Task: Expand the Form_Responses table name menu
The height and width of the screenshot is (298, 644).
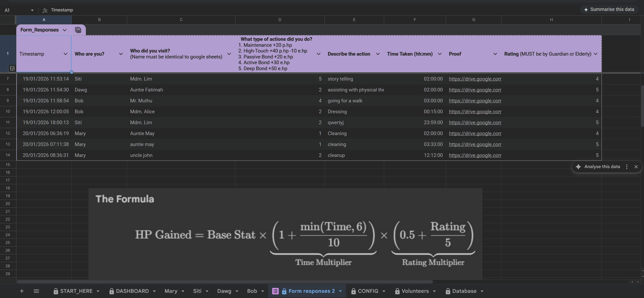Action: (65, 30)
